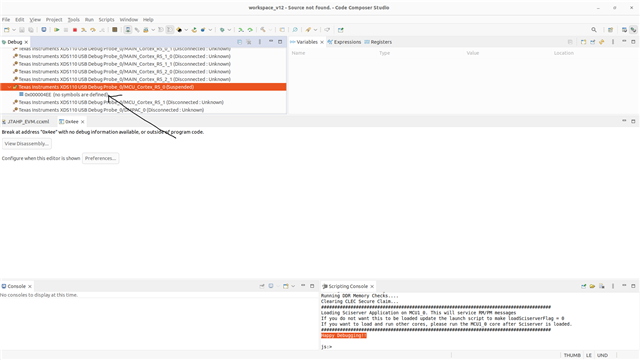Open the Project menu
The height and width of the screenshot is (360, 640).
click(54, 20)
